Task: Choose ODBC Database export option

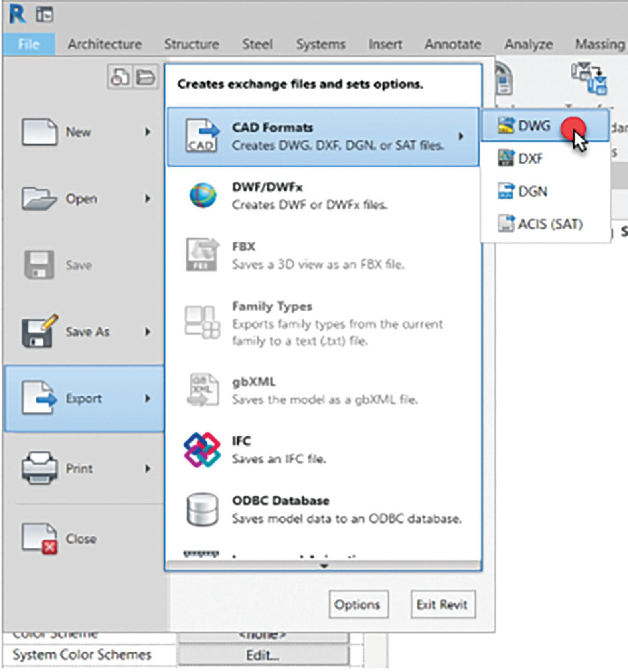Action: click(323, 510)
